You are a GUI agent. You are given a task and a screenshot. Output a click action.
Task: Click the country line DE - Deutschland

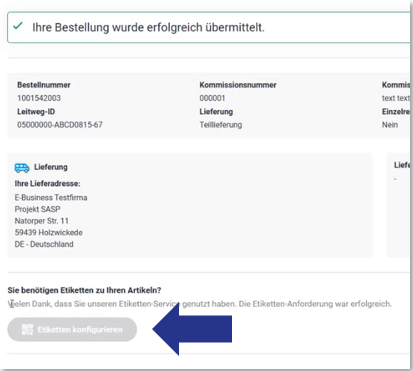pos(44,244)
